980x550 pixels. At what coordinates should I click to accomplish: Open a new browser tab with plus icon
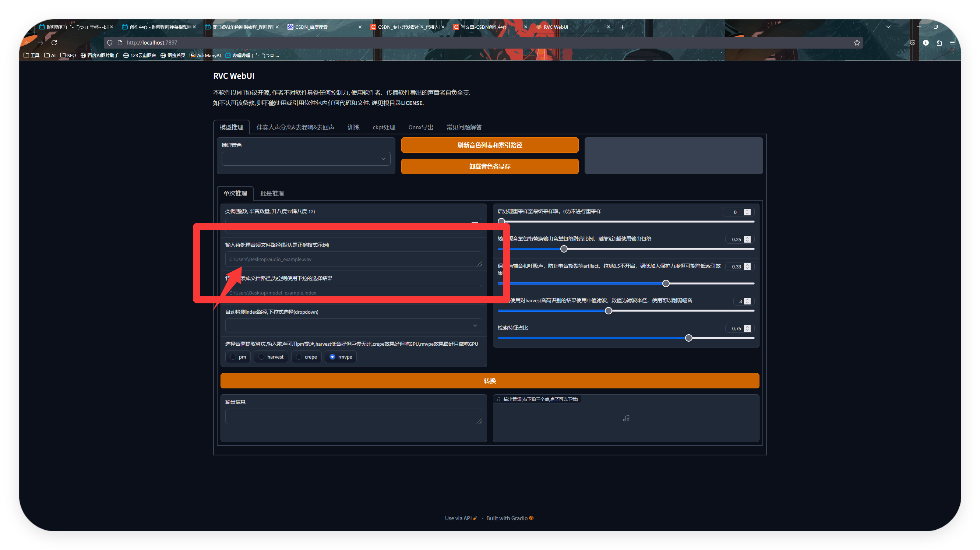[623, 27]
